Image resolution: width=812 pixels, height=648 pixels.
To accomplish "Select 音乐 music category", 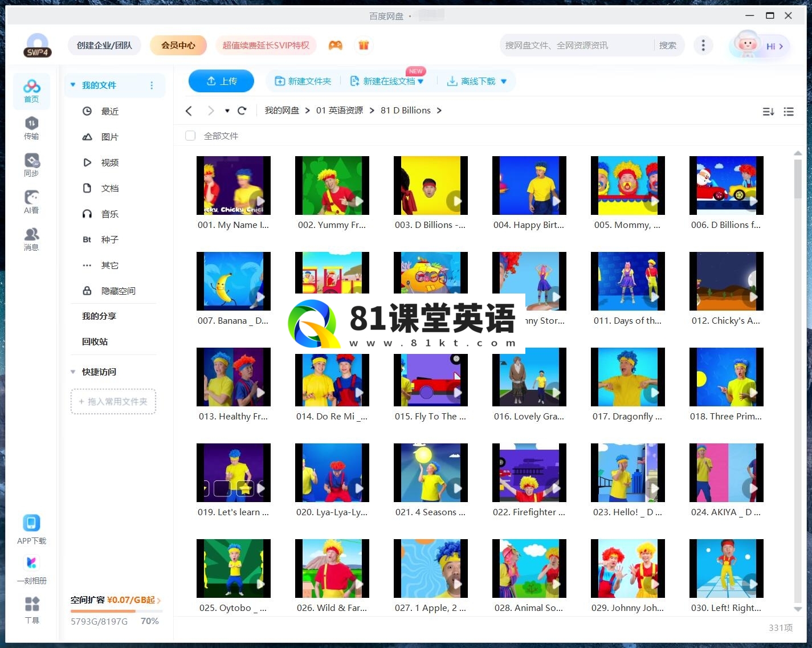I will pyautogui.click(x=110, y=214).
